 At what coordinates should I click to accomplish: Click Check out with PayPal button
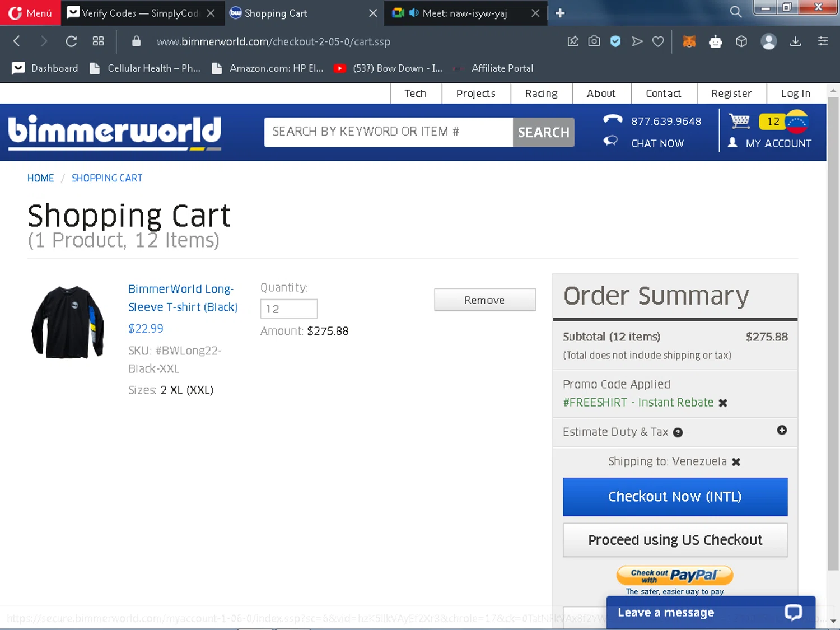[675, 575]
